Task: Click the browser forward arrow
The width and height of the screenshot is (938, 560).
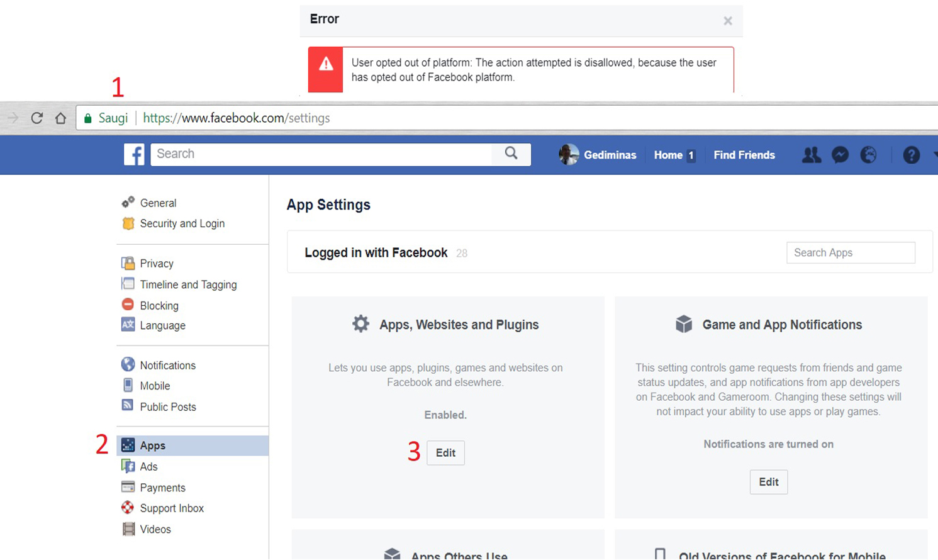Action: (13, 118)
